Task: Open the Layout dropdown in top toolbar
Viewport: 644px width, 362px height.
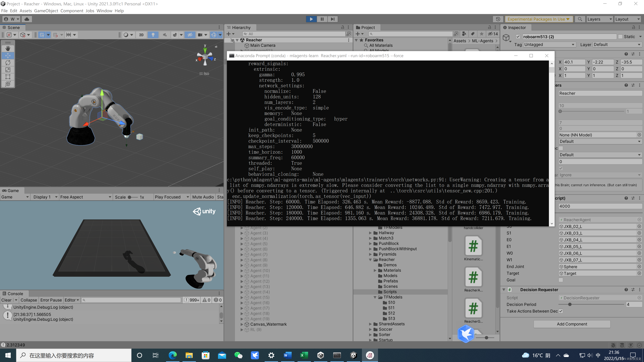Action: 628,19
